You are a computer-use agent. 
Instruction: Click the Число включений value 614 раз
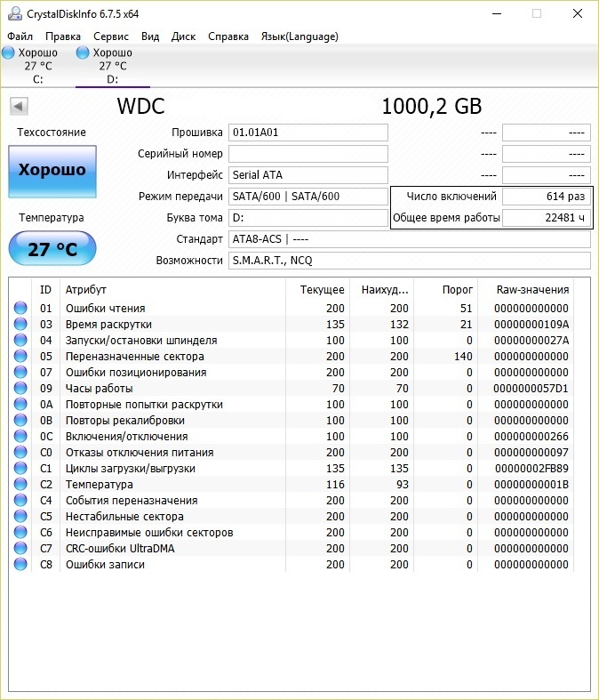tap(547, 197)
